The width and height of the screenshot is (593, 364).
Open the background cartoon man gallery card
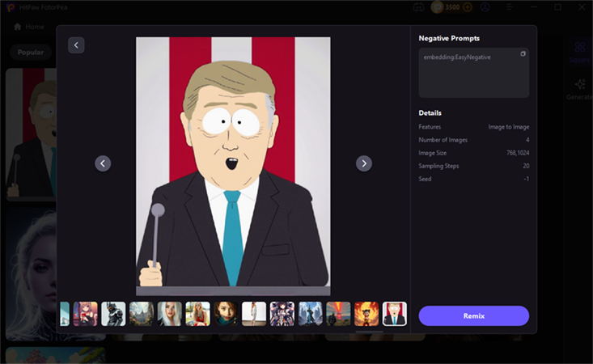click(31, 133)
